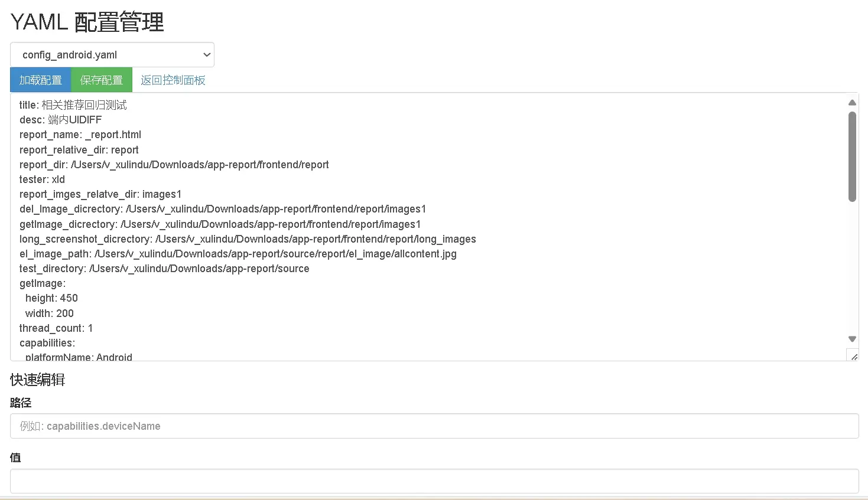The width and height of the screenshot is (868, 500).
Task: Focus the 值 input field
Action: click(434, 481)
